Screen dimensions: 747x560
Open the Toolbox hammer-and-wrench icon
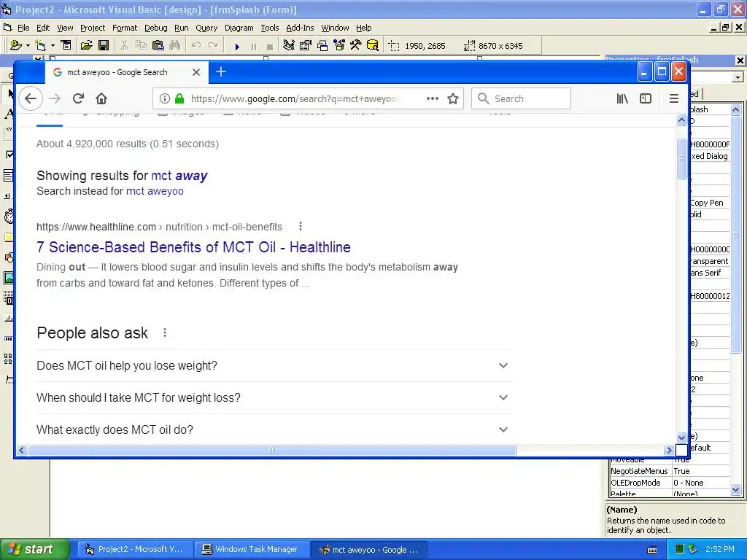coord(356,45)
